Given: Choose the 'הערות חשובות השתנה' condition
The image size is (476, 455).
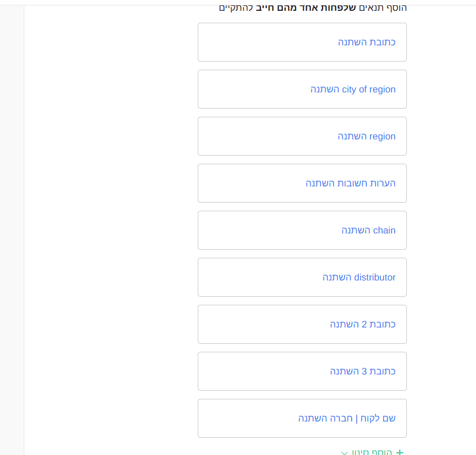Looking at the screenshot, I should pyautogui.click(x=351, y=183).
